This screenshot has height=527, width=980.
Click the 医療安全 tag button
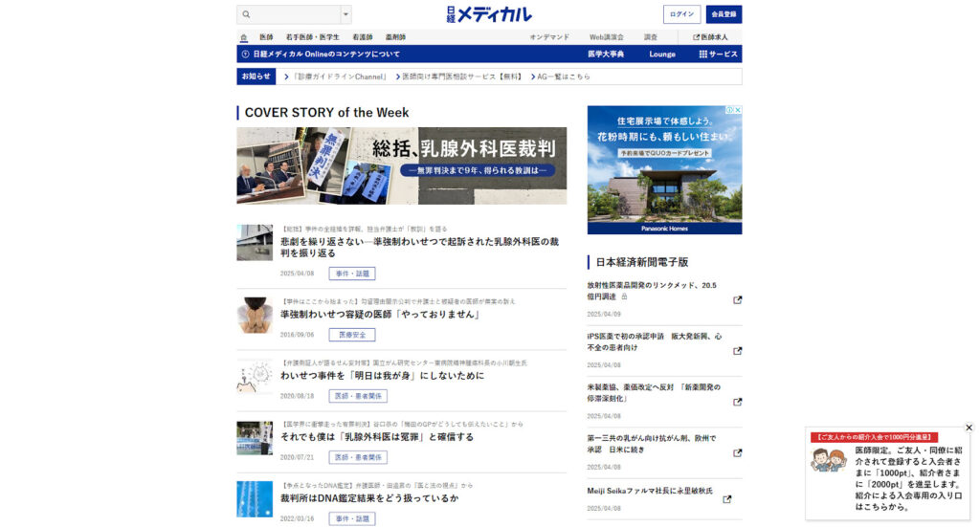[352, 335]
